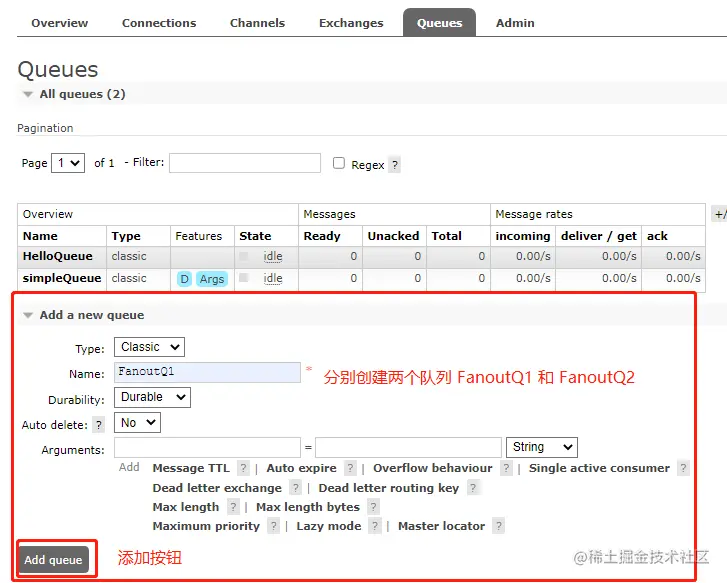Click the Args badge of simpleQueue
The height and width of the screenshot is (583, 727).
click(212, 279)
